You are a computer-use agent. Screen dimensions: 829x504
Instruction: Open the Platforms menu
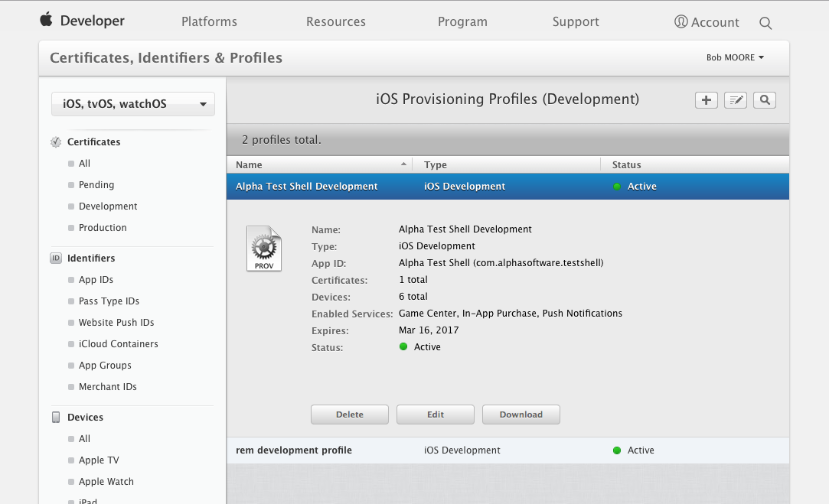click(210, 21)
